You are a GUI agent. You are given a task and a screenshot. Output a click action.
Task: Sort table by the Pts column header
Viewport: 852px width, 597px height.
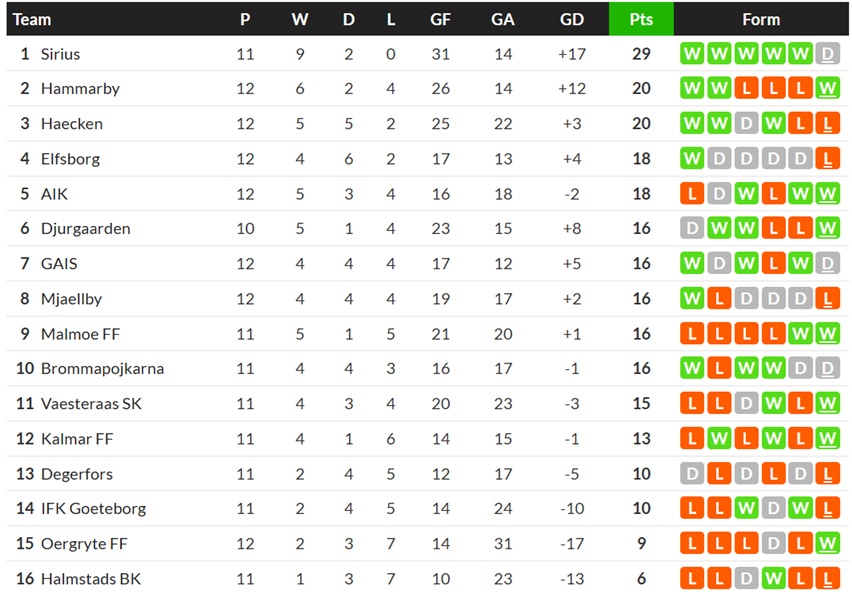point(641,20)
